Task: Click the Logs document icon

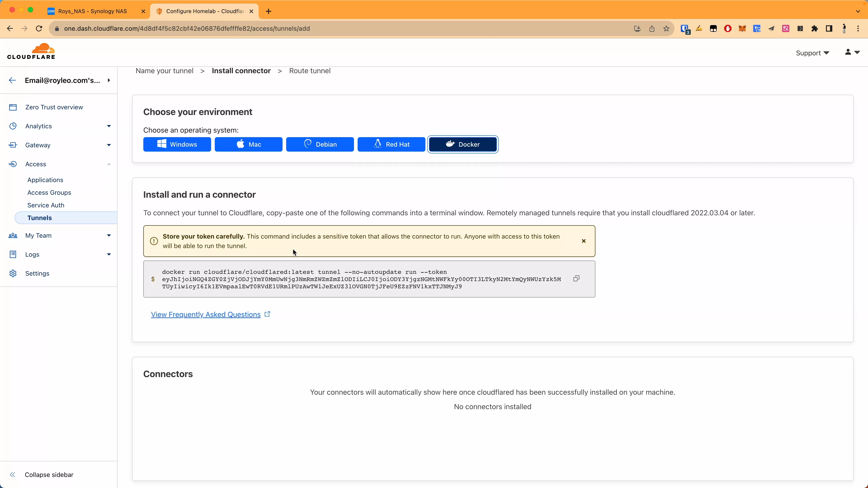Action: pyautogui.click(x=13, y=254)
